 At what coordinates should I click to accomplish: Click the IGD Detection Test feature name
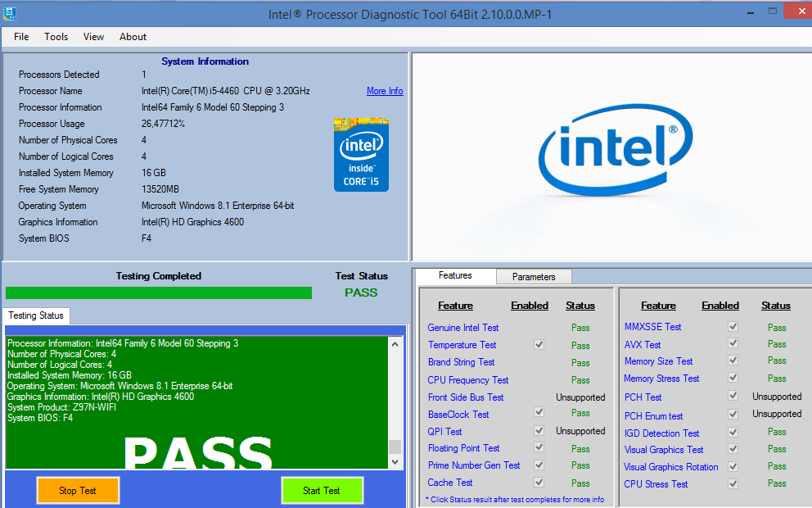661,433
